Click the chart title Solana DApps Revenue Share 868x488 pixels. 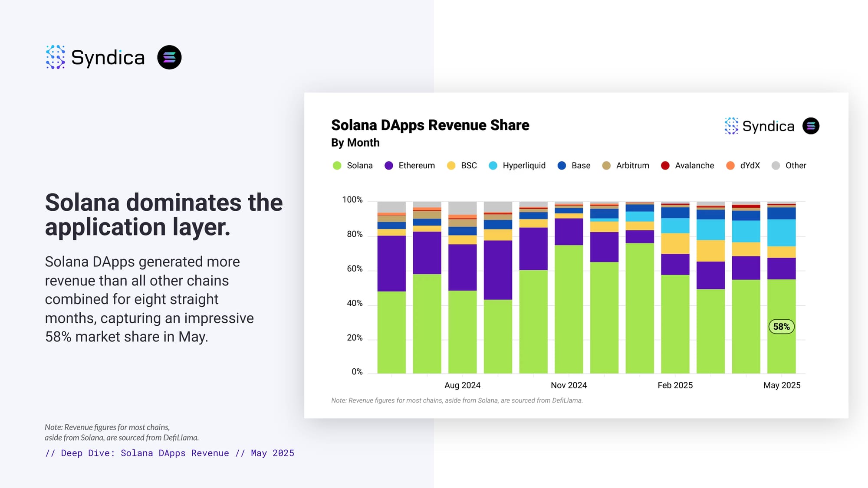pos(430,125)
